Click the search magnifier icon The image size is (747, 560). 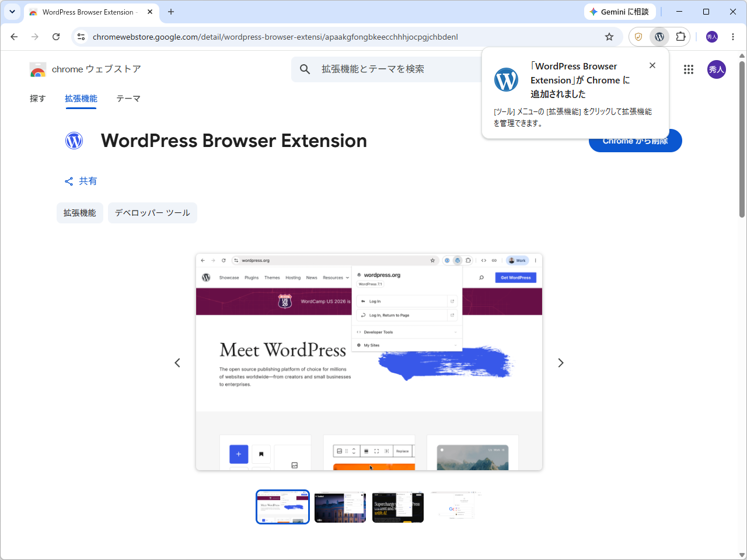coord(305,69)
